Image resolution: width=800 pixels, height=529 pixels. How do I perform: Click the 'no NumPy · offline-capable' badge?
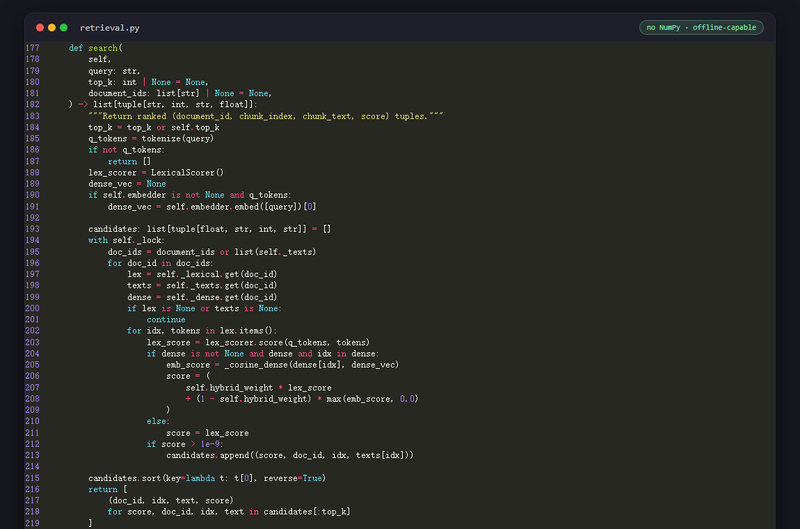coord(701,28)
